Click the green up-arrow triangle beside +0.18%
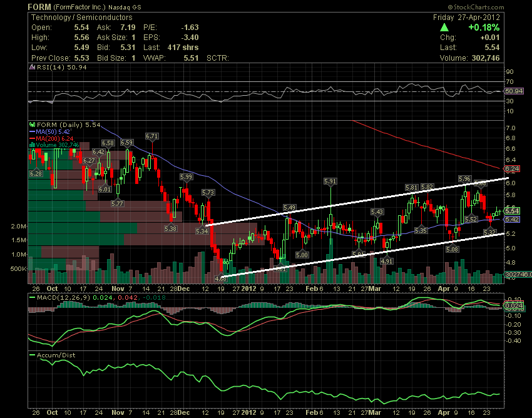 [445, 28]
